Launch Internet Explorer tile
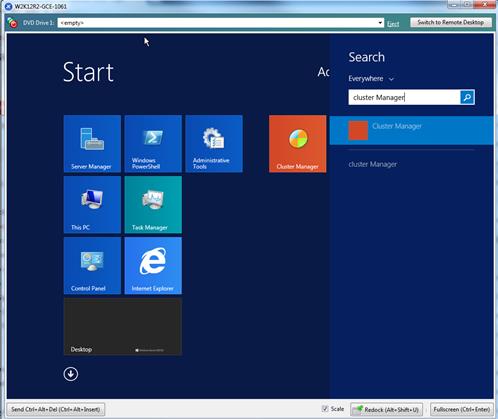Image resolution: width=498 pixels, height=419 pixels. pyautogui.click(x=153, y=266)
